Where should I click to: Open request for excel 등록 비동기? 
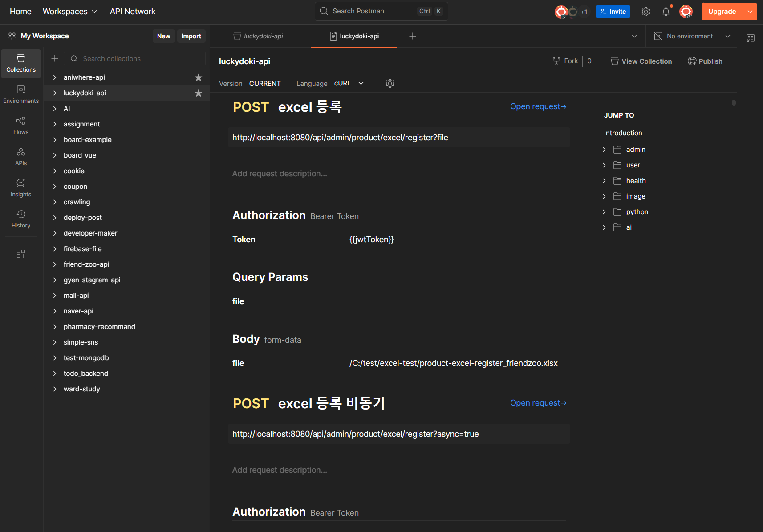coord(538,403)
